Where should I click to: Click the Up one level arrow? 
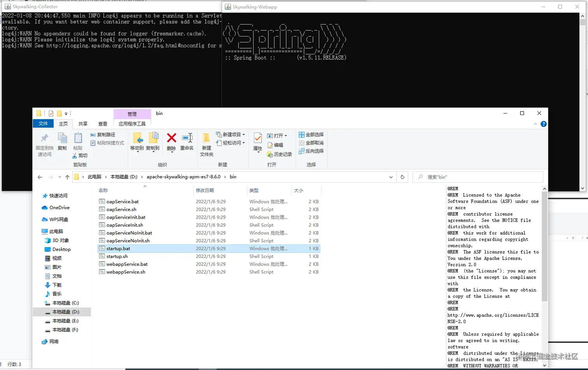tap(67, 177)
